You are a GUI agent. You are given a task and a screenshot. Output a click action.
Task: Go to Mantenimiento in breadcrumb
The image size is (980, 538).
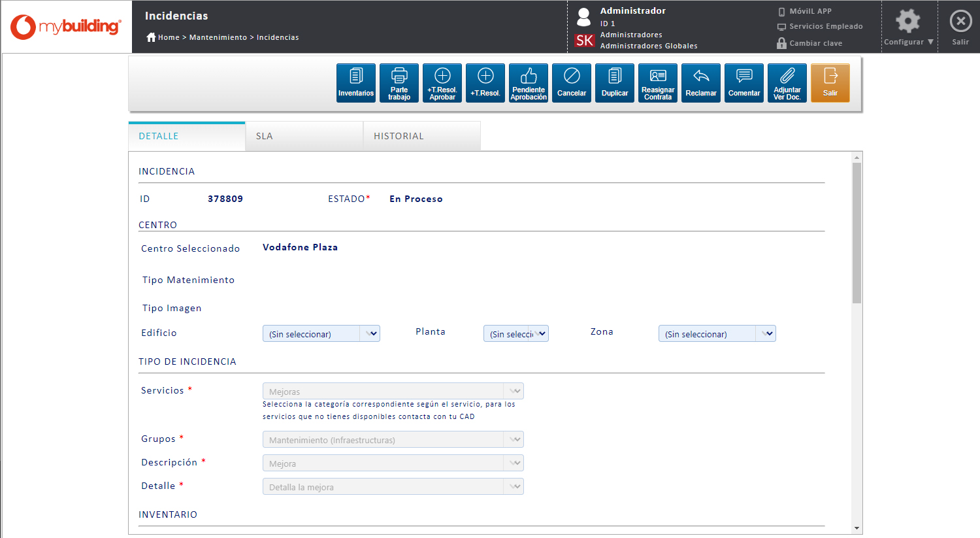pyautogui.click(x=218, y=37)
